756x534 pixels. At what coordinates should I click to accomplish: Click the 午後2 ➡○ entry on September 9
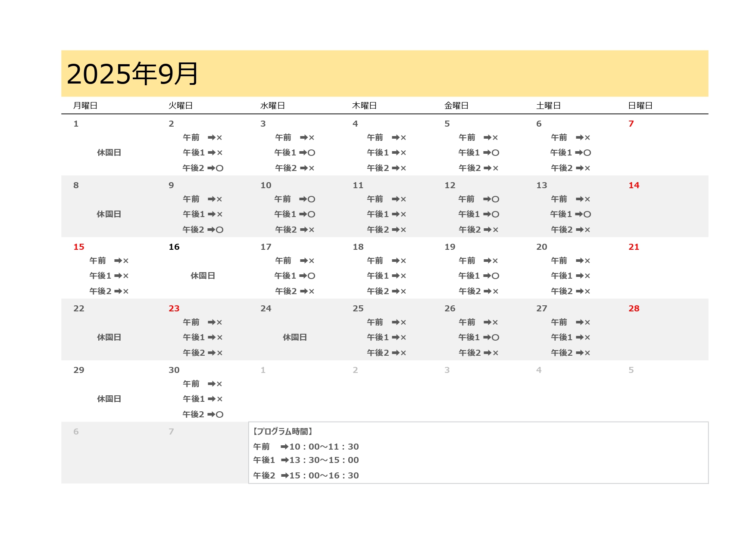point(203,230)
